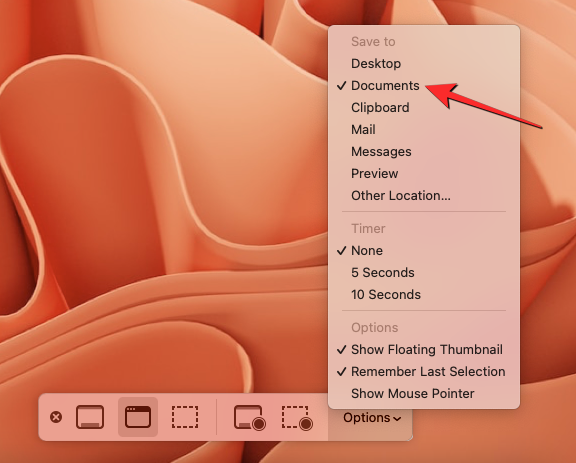Viewport: 576px width, 463px height.
Task: Toggle Remember Last Selection option
Action: pos(424,372)
